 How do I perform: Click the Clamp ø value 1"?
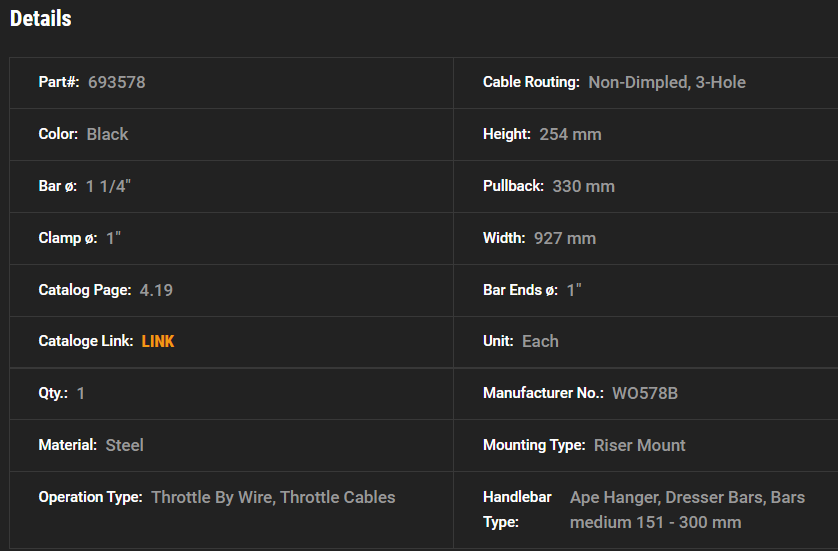tap(114, 238)
